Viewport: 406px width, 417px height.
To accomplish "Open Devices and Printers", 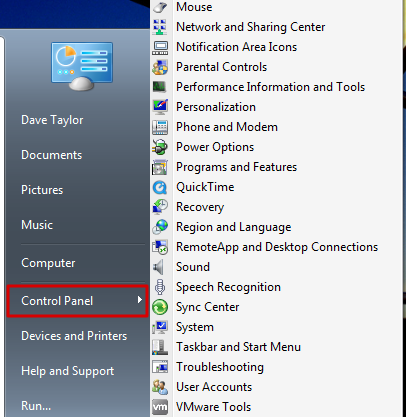I will (74, 336).
